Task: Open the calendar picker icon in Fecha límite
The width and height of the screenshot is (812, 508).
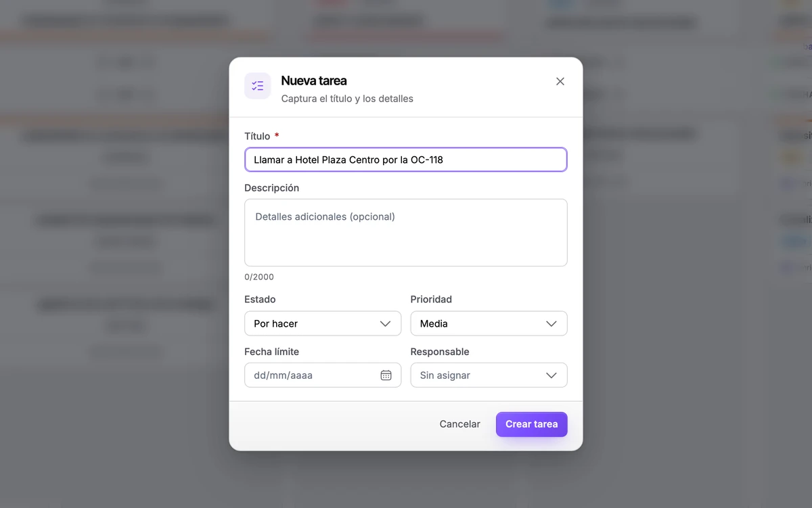Action: (386, 375)
